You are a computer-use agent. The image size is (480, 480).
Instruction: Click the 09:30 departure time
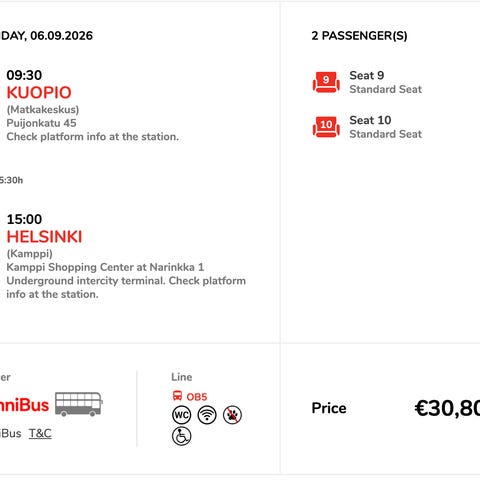tap(24, 75)
